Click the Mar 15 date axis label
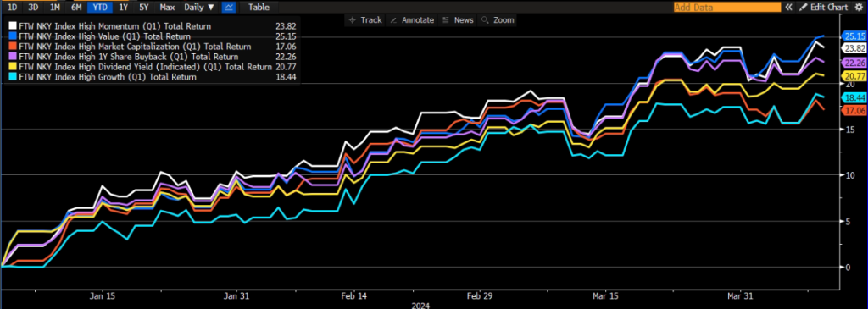 606,295
